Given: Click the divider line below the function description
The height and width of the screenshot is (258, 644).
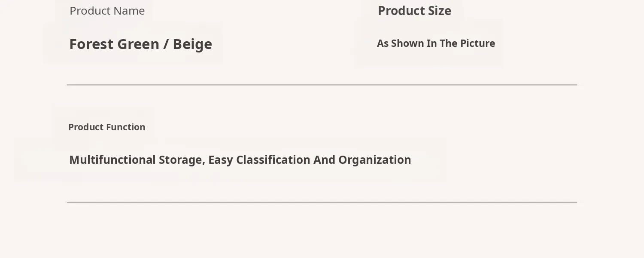Looking at the screenshot, I should 322,202.
